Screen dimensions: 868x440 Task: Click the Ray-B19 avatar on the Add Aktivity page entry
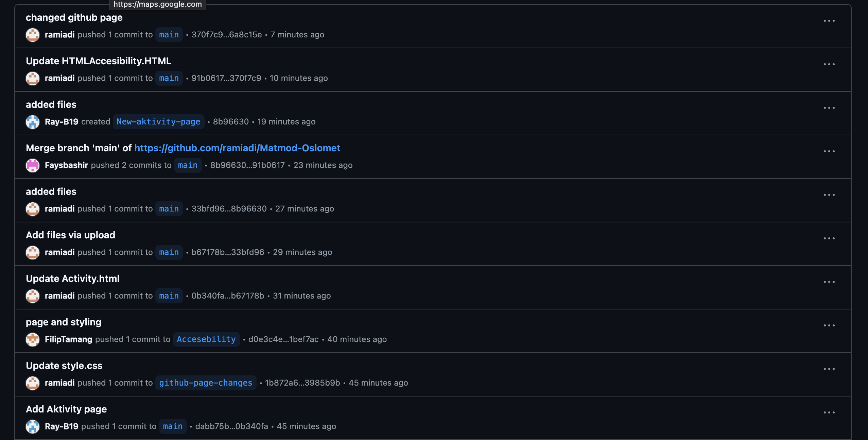[x=33, y=426]
